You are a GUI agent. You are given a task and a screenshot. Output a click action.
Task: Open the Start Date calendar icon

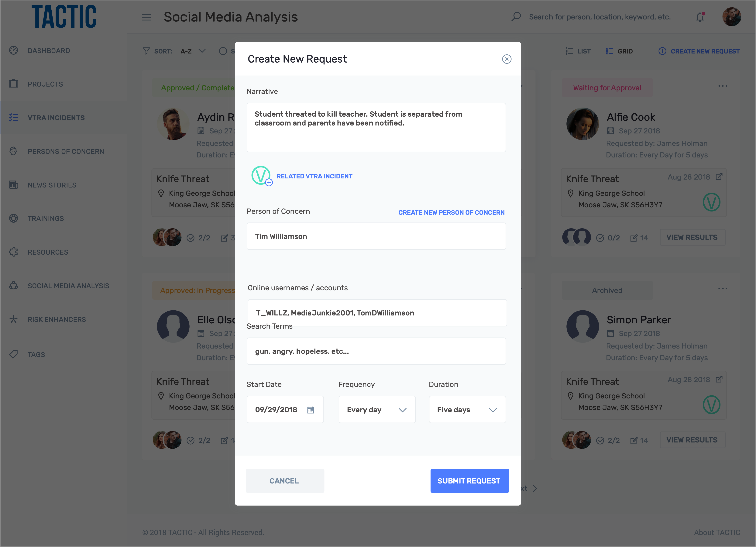click(310, 410)
